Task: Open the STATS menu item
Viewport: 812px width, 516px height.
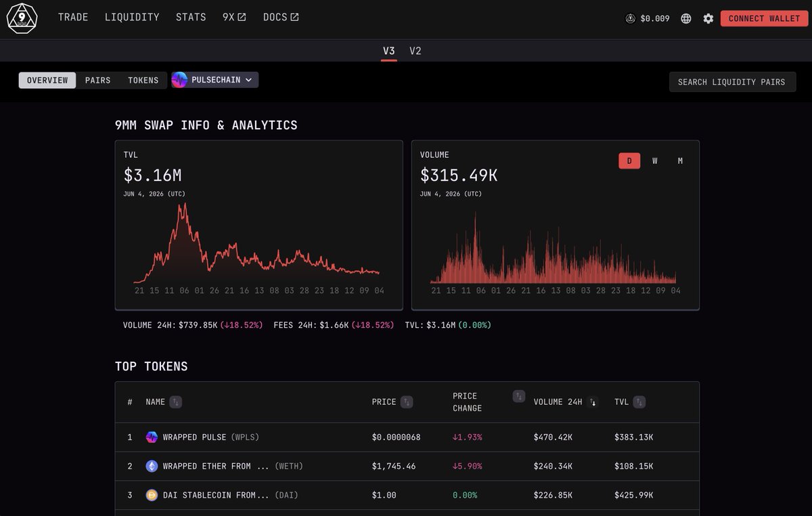Action: (191, 17)
